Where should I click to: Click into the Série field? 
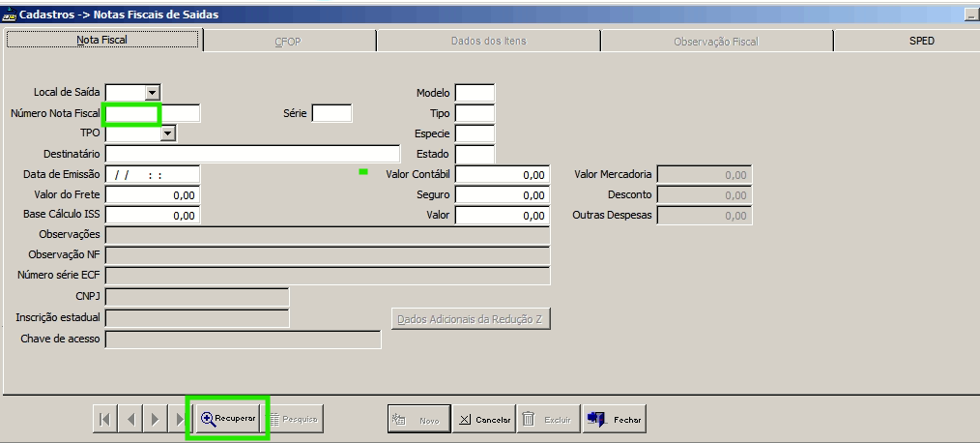pyautogui.click(x=331, y=113)
